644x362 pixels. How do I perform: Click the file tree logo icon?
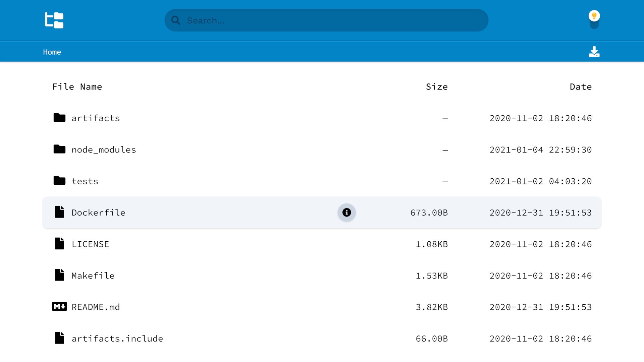coord(54,20)
